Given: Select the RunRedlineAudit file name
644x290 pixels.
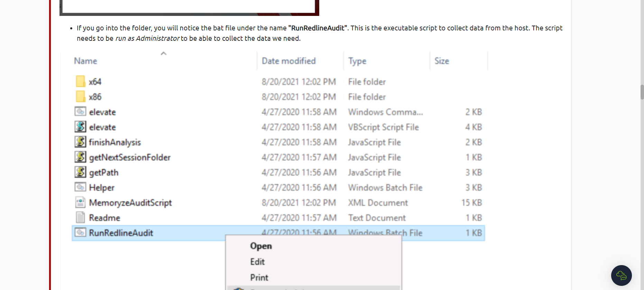Looking at the screenshot, I should tap(121, 233).
